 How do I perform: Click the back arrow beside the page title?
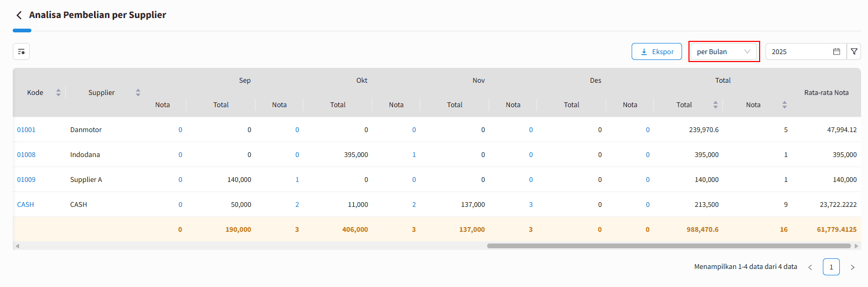tap(19, 15)
